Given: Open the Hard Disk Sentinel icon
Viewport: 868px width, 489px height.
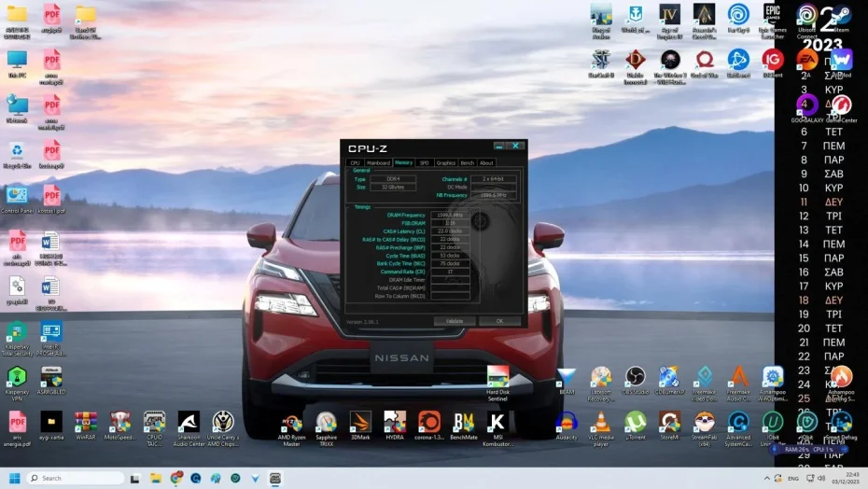Looking at the screenshot, I should click(x=497, y=377).
